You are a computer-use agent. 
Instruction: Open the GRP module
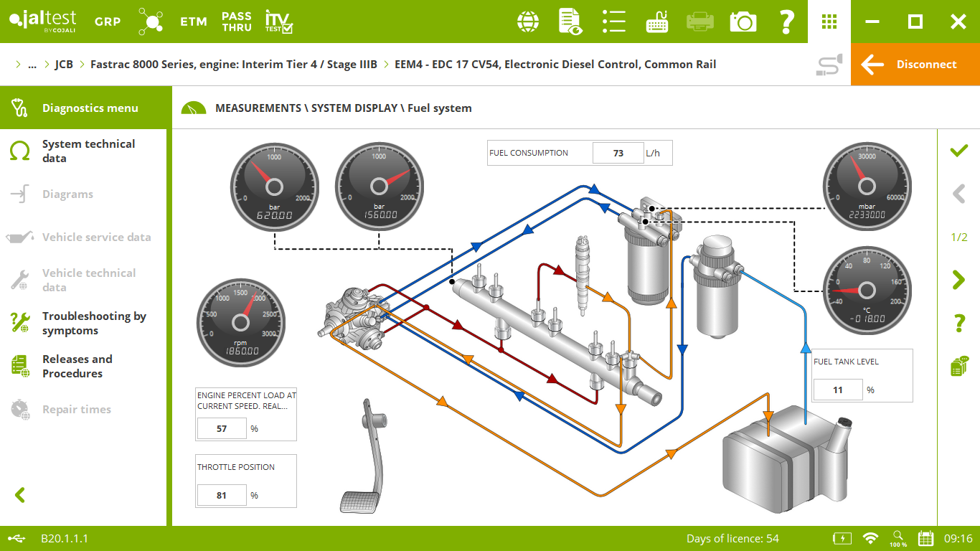[x=108, y=22]
